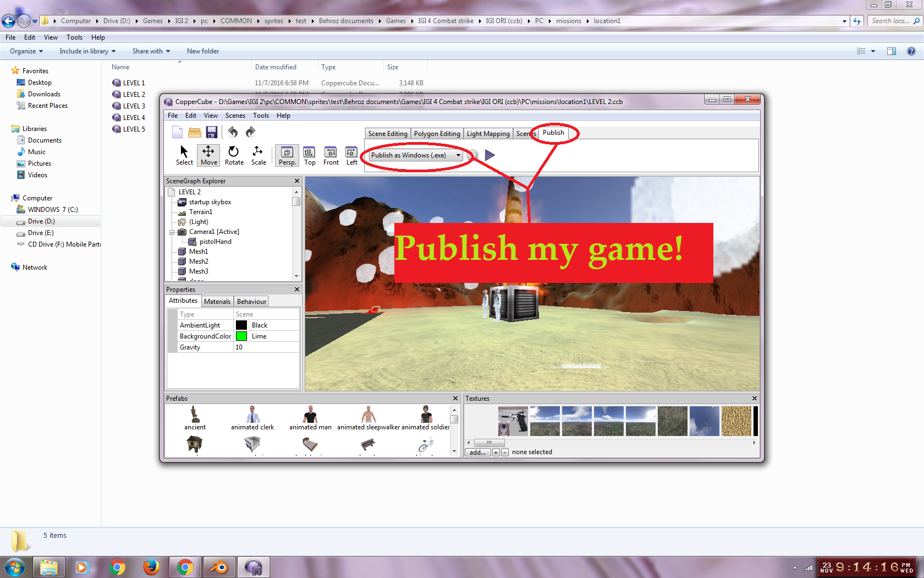Viewport: 924px width, 578px height.
Task: Activate the Select tool
Action: 184,155
